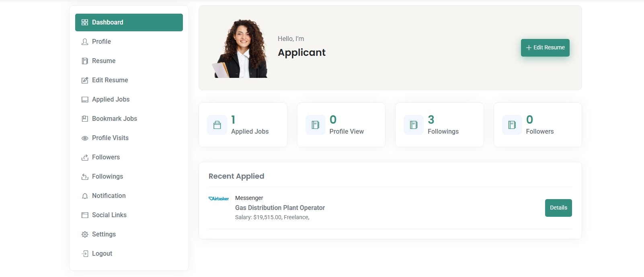The width and height of the screenshot is (644, 277).
Task: Click the Followings count of 3
Action: click(431, 120)
